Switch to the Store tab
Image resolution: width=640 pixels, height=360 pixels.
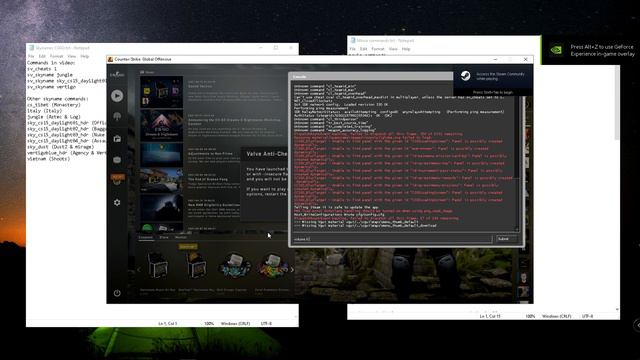click(x=164, y=237)
